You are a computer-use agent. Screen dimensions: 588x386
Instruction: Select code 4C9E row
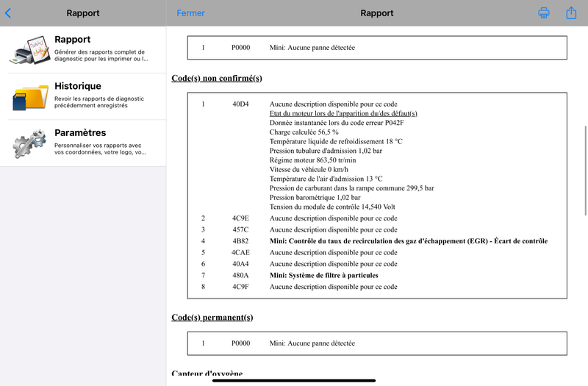pyautogui.click(x=377, y=218)
